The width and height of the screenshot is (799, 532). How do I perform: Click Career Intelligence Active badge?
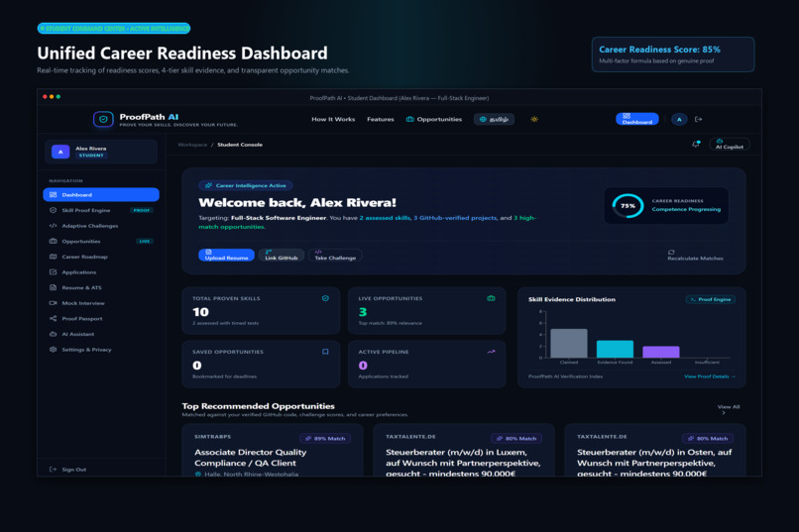[x=246, y=185]
